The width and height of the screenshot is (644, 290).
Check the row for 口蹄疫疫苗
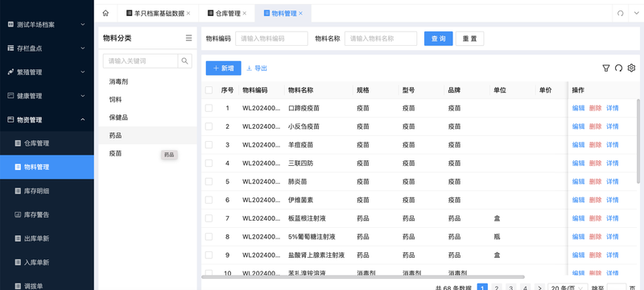tap(208, 108)
